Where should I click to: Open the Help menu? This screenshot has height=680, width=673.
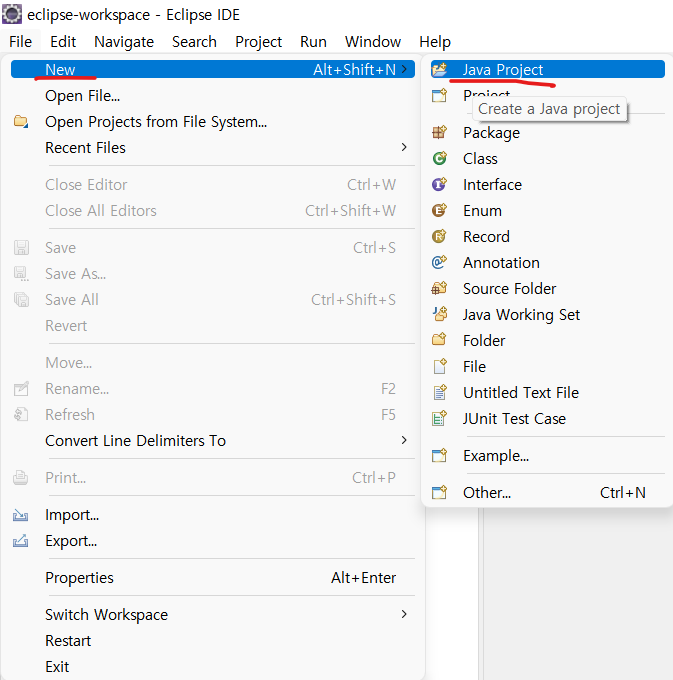tap(435, 42)
